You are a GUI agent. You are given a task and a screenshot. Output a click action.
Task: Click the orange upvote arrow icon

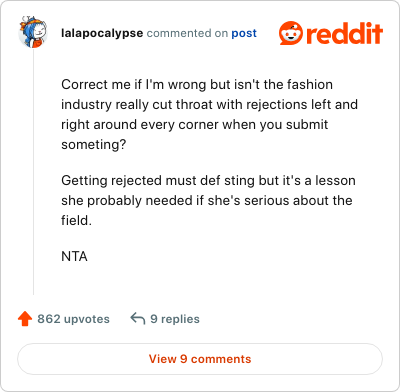[x=25, y=319]
